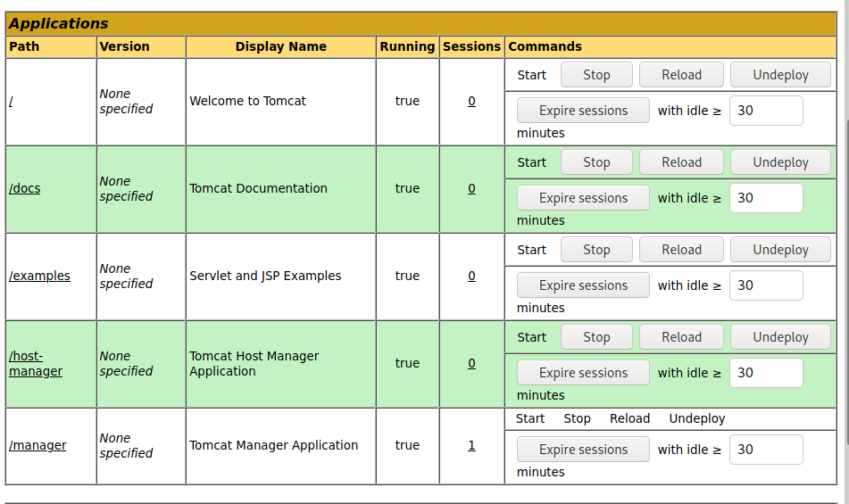Select 'Welcome to Tomcat' display name cell
Viewport: 849px width, 504px height.
[x=281, y=102]
